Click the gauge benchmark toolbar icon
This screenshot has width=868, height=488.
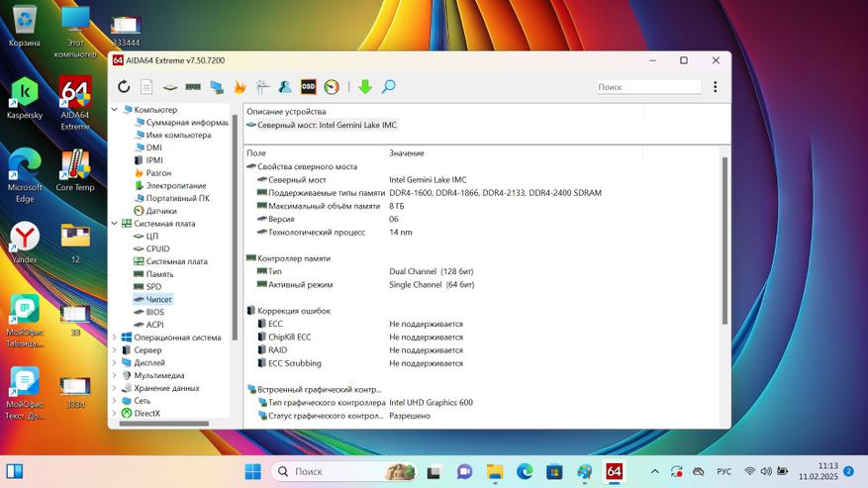pyautogui.click(x=332, y=87)
